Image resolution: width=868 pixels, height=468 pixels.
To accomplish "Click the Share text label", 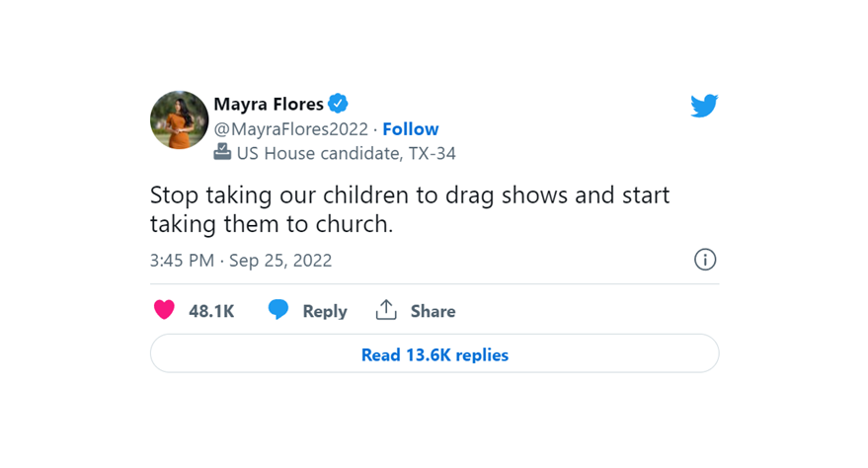I will click(433, 311).
